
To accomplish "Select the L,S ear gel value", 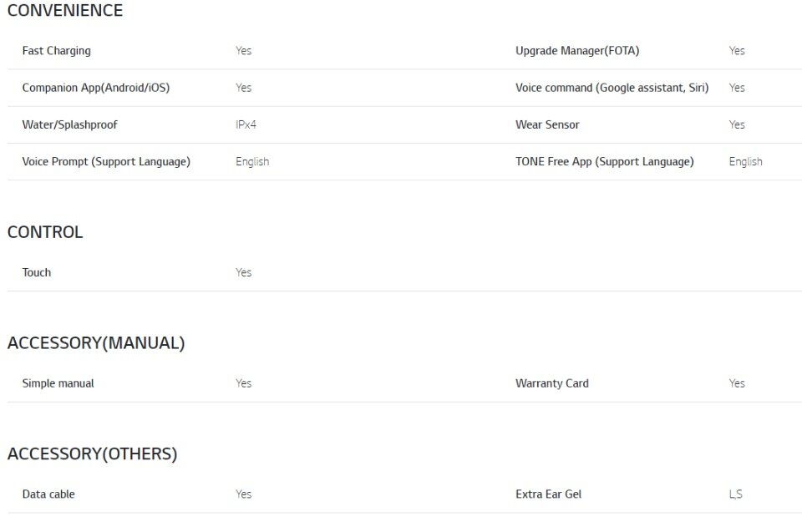I will point(735,494).
